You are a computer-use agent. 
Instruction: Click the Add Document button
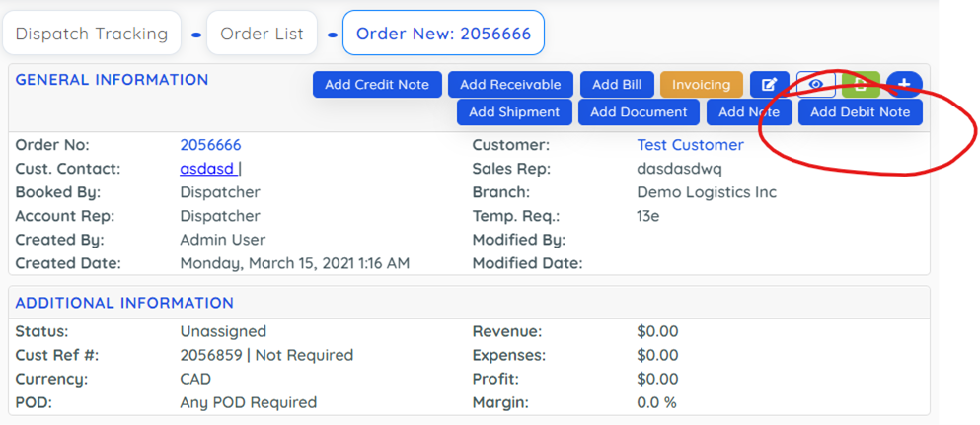[639, 112]
